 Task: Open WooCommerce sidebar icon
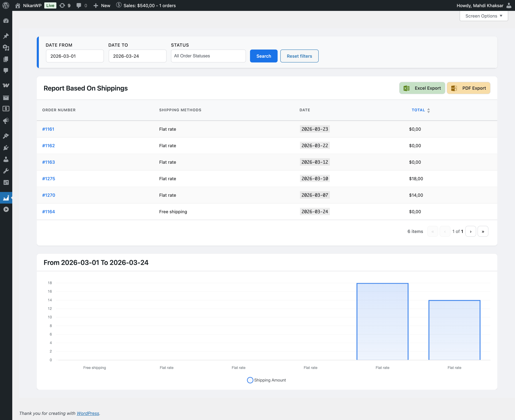[6, 85]
